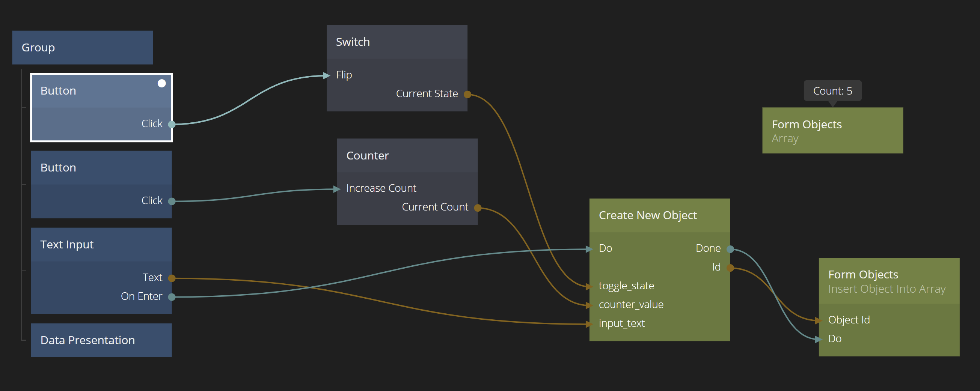Click the On Enter output port

pos(172,297)
